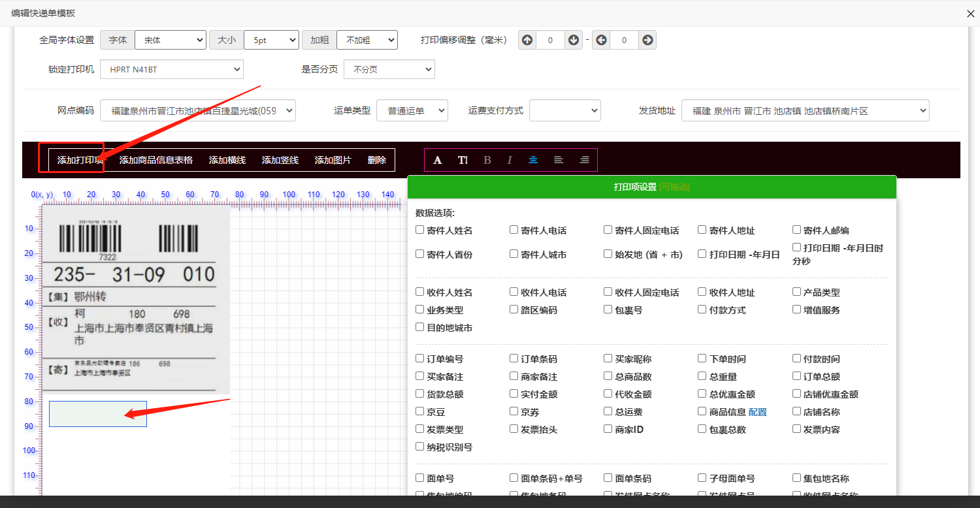This screenshot has height=508, width=980.
Task: Click 添加打印项 in the toolbar
Action: point(80,160)
